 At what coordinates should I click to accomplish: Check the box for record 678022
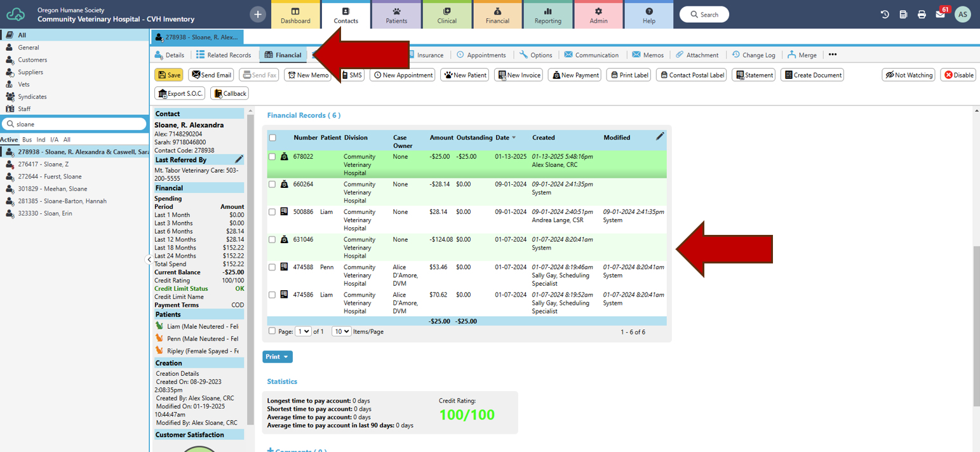pos(272,157)
